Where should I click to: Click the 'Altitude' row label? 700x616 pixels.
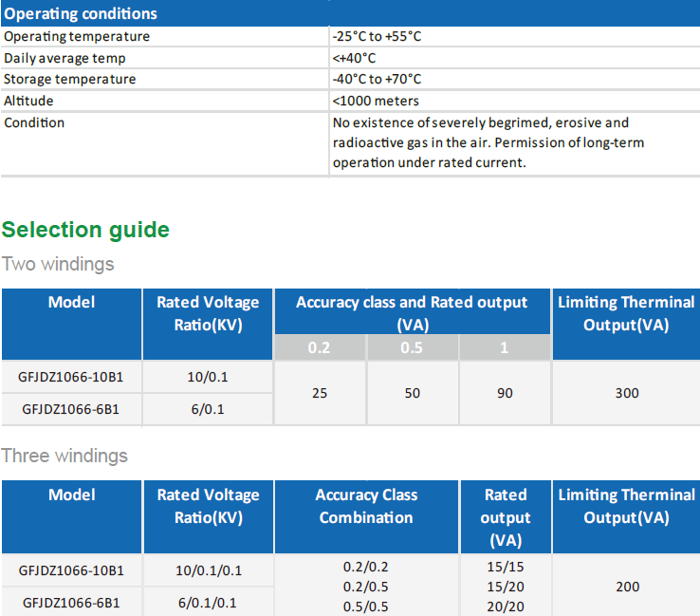click(x=28, y=101)
